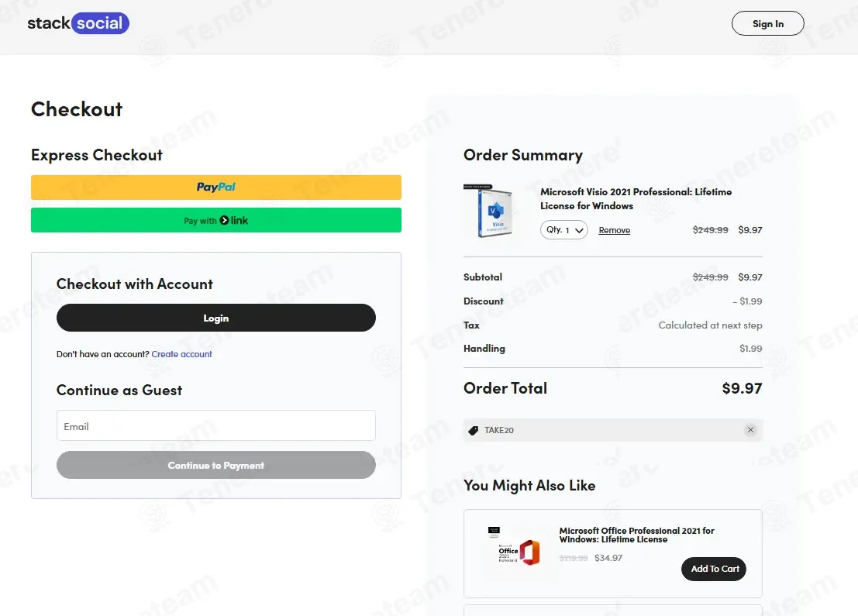Viewport: 858px width, 616px height.
Task: Click the Microsoft Visio product thumbnail
Action: (488, 211)
